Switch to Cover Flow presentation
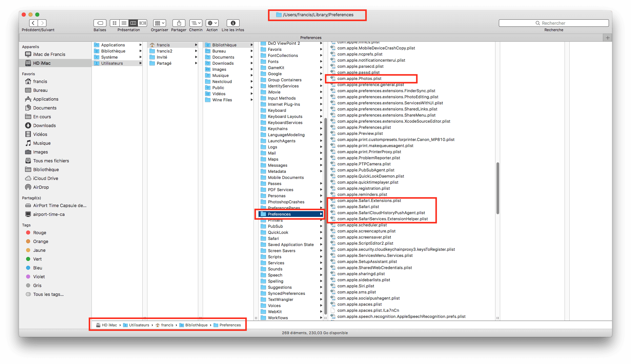 (143, 23)
